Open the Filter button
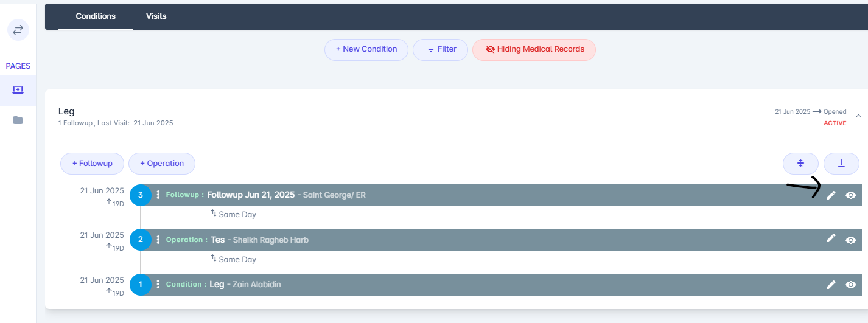 point(441,49)
